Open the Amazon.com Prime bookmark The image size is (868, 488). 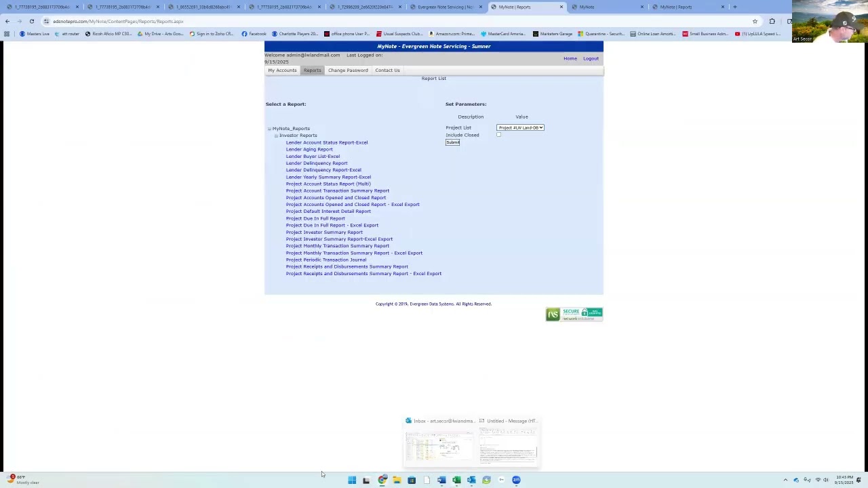(451, 33)
